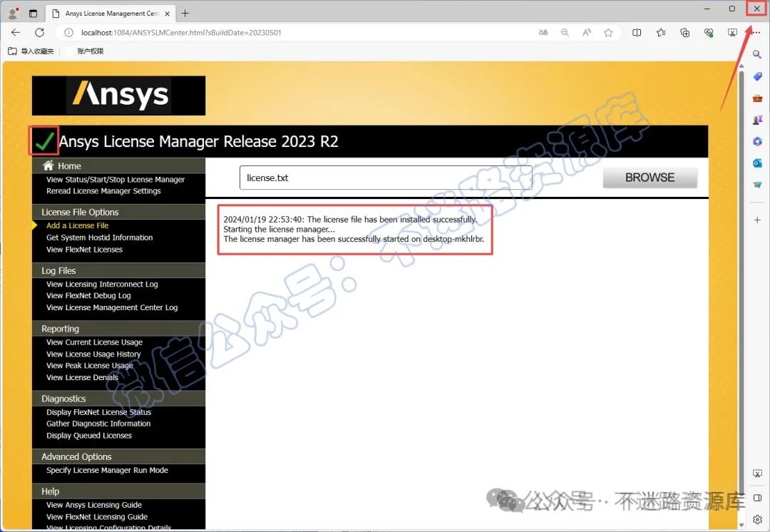Open Get System Hostid Information
The image size is (770, 532).
100,237
